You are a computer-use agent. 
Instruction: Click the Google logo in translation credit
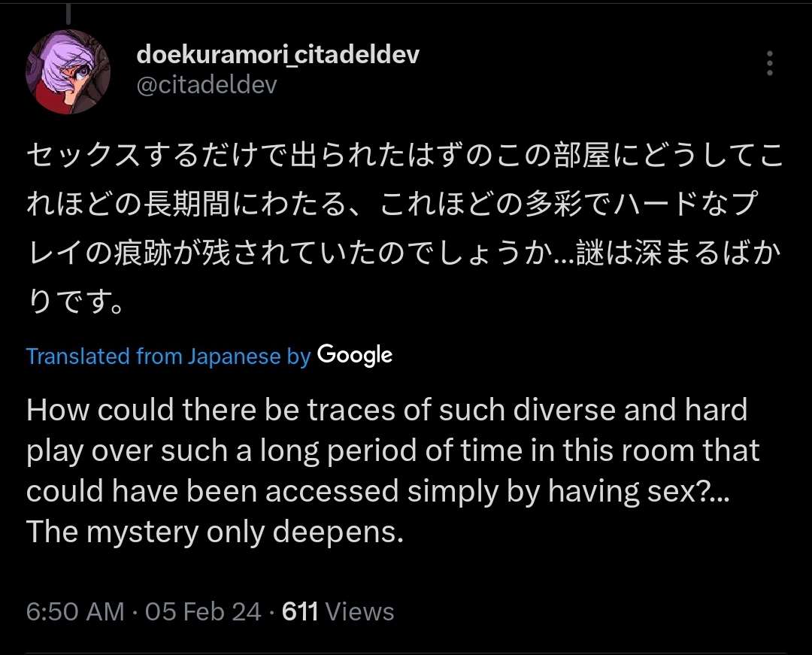[x=355, y=355]
